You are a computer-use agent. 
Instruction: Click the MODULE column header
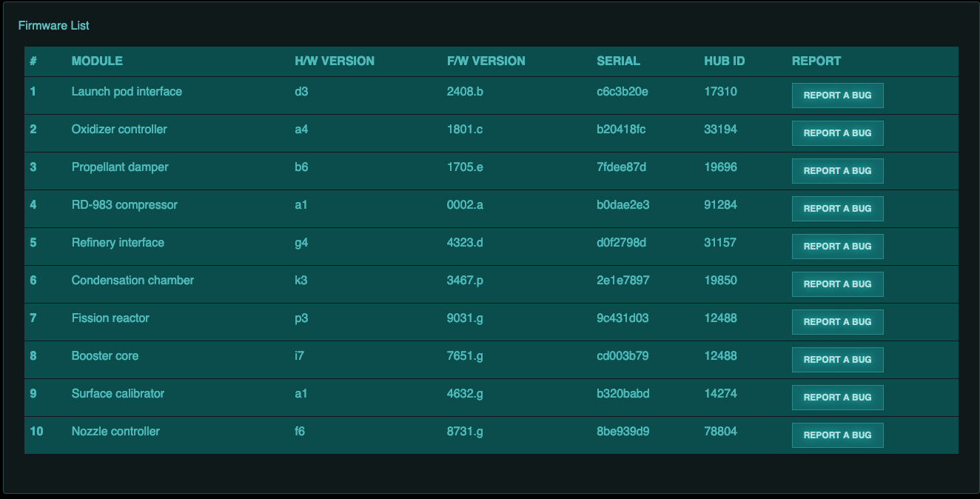click(97, 61)
